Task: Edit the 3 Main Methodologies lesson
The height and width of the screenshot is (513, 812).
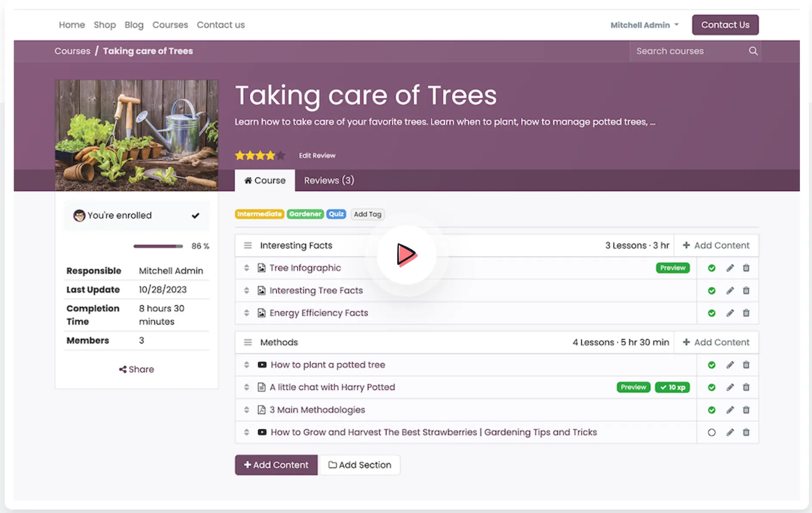Action: [x=730, y=410]
